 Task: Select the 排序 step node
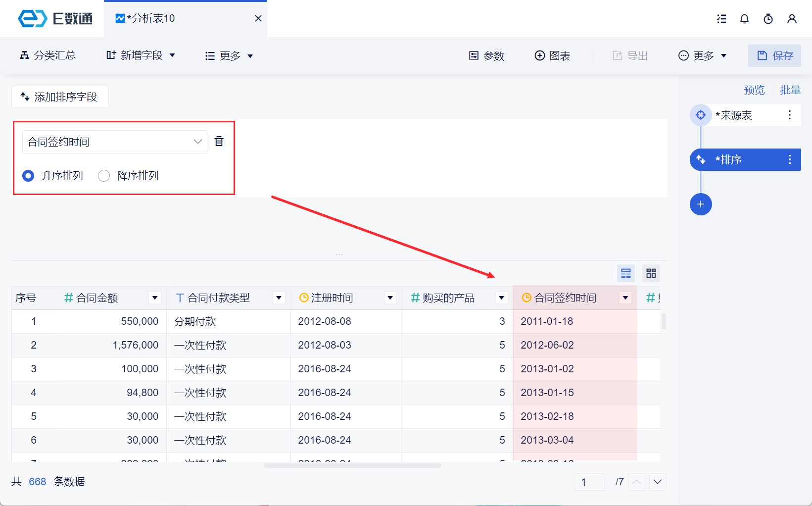click(x=745, y=159)
